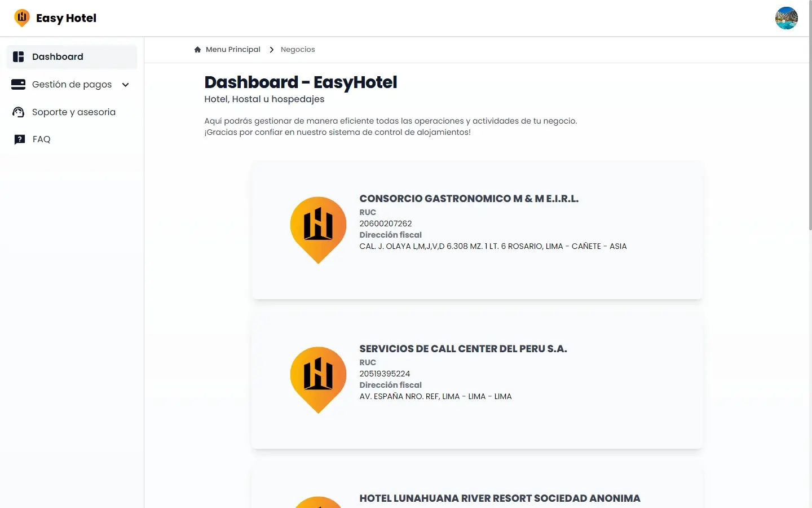The height and width of the screenshot is (508, 812).
Task: Click the FAQ sidebar entry
Action: pos(41,139)
